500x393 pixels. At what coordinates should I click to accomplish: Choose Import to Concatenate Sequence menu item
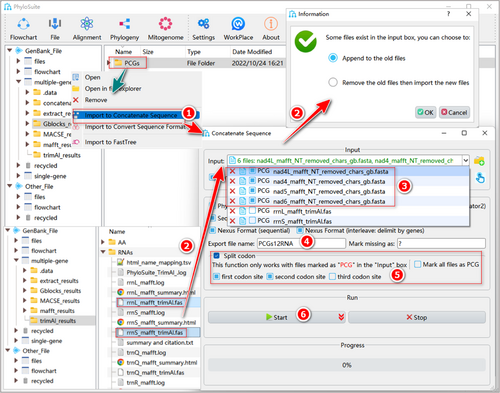[x=131, y=115]
